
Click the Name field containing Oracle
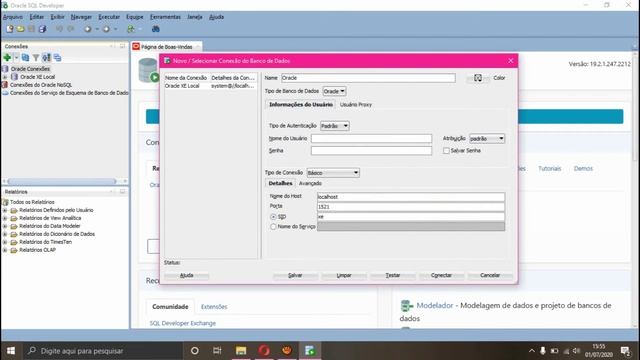tap(368, 78)
